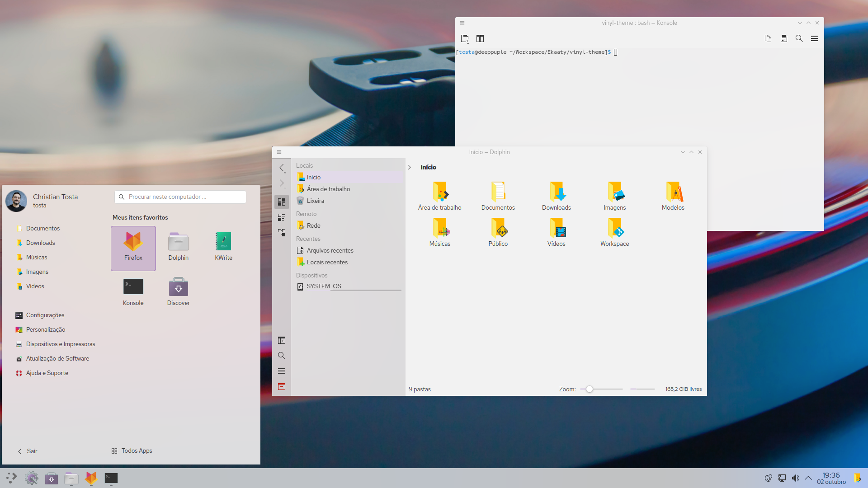The height and width of the screenshot is (488, 868).
Task: Select Início in Places panel
Action: 348,178
